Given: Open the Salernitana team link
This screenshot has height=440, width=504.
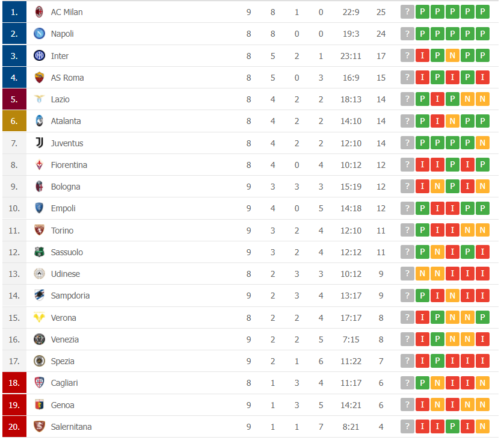Looking at the screenshot, I should (71, 427).
